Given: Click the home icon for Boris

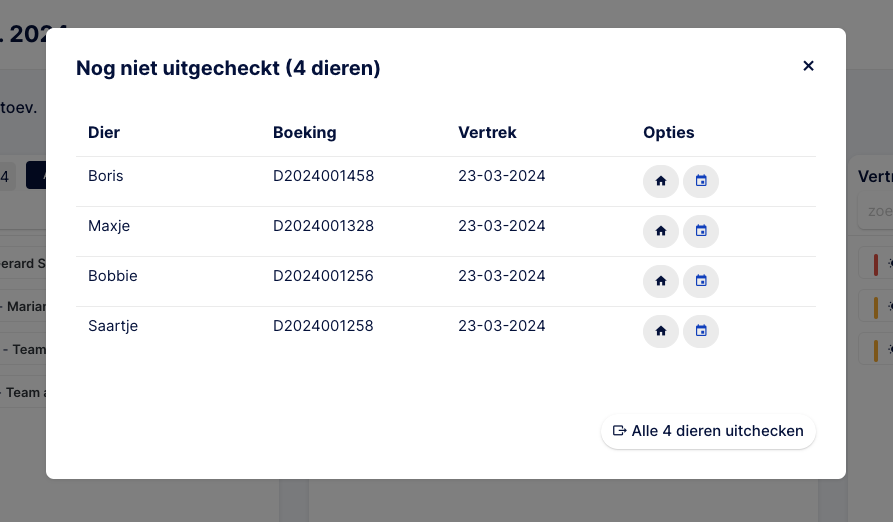Looking at the screenshot, I should 661,181.
